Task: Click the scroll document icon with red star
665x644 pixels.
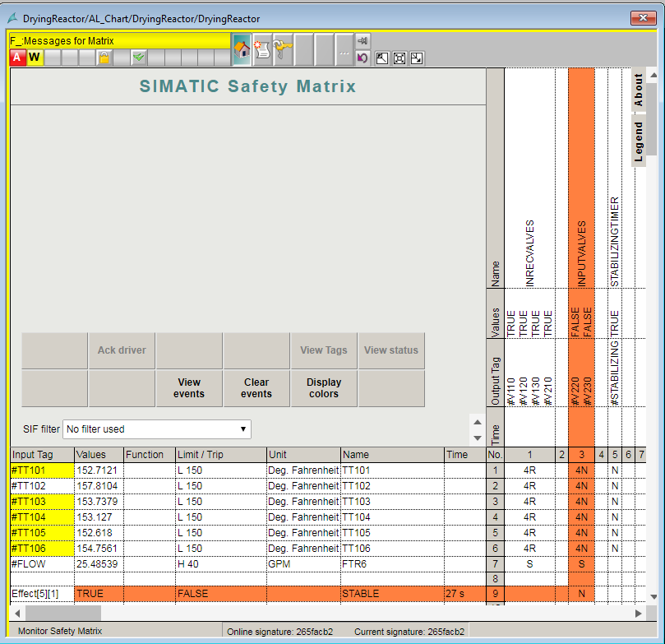Action: click(262, 49)
